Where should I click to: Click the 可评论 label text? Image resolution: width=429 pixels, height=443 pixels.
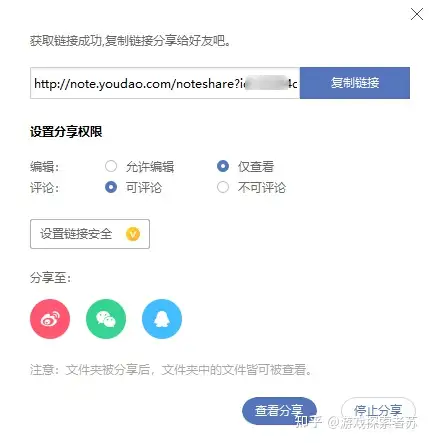pyautogui.click(x=144, y=187)
